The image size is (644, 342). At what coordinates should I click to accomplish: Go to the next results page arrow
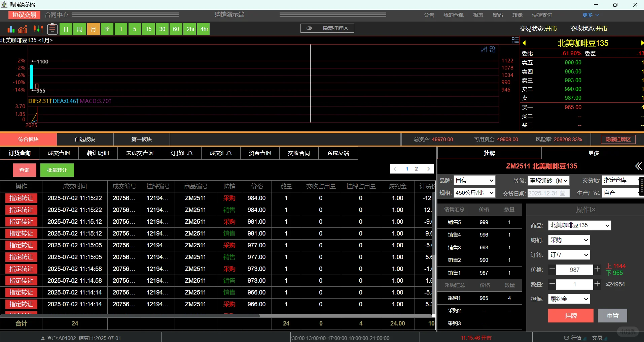coord(428,169)
